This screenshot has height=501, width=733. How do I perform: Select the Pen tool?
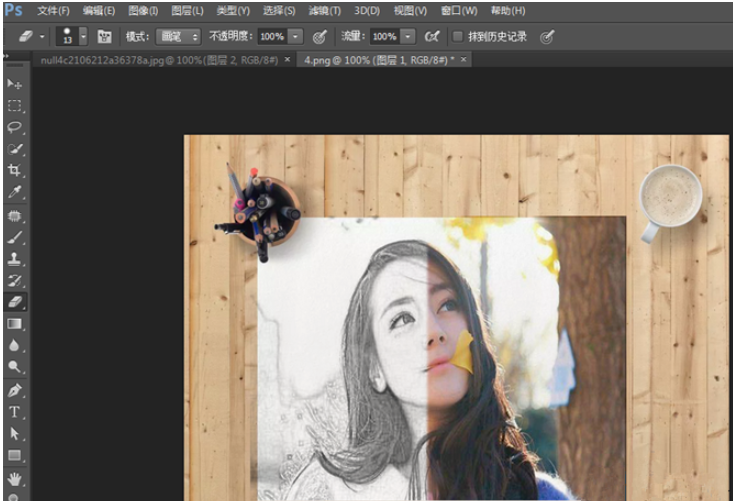coord(15,390)
